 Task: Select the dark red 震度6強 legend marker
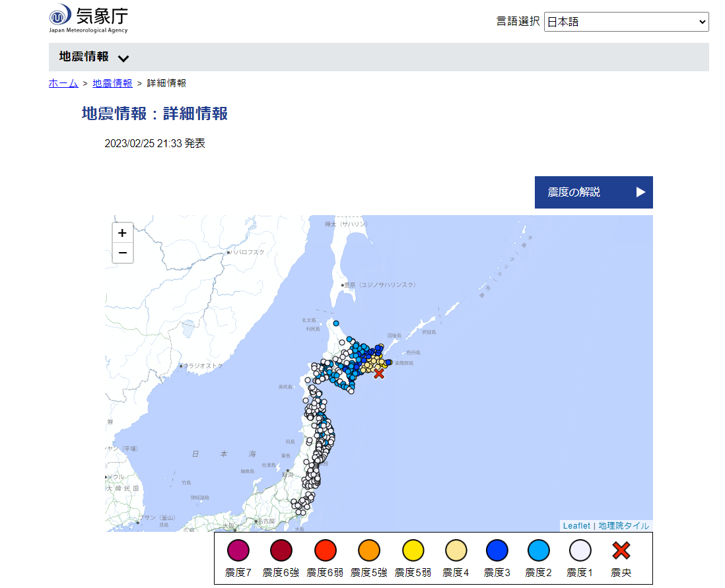tap(282, 550)
